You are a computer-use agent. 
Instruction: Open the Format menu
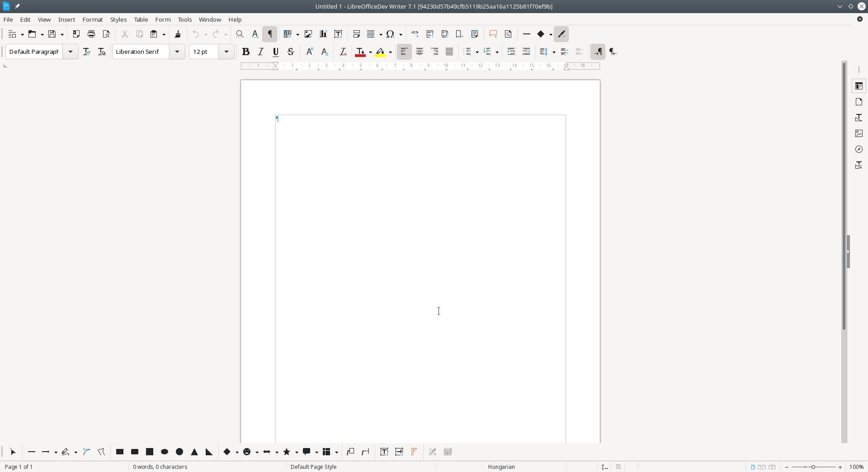click(x=93, y=19)
